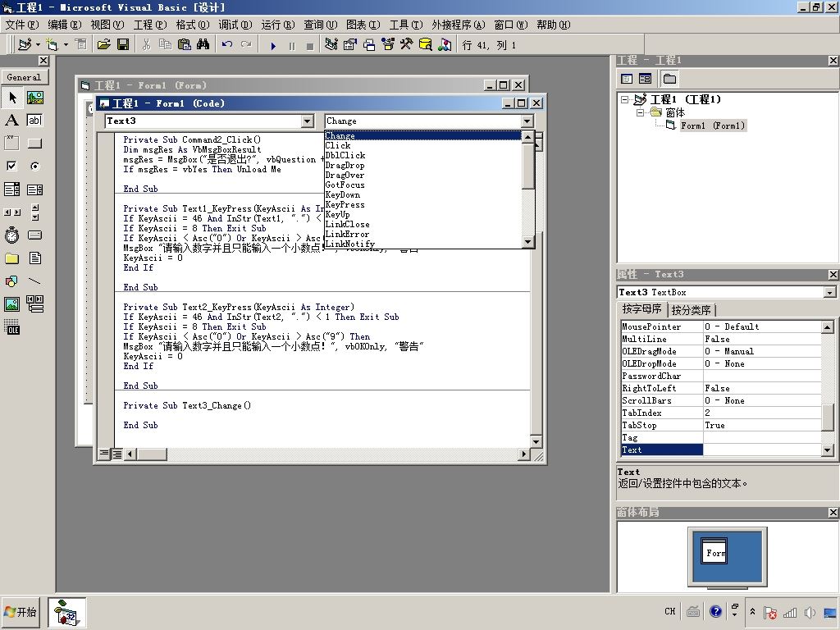Click the Text property value field
The width and height of the screenshot is (840, 630).
pyautogui.click(x=762, y=450)
